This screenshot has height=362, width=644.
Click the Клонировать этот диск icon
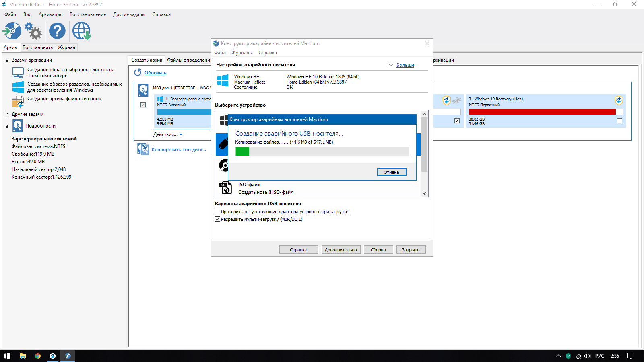[143, 149]
